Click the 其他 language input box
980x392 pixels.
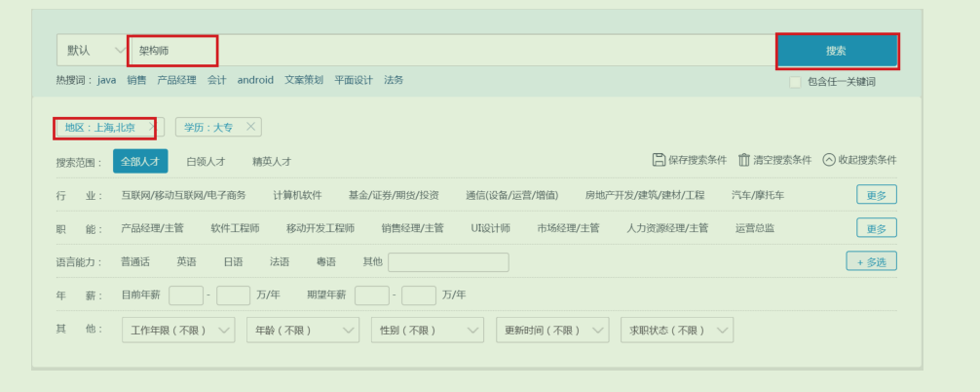[x=448, y=262]
